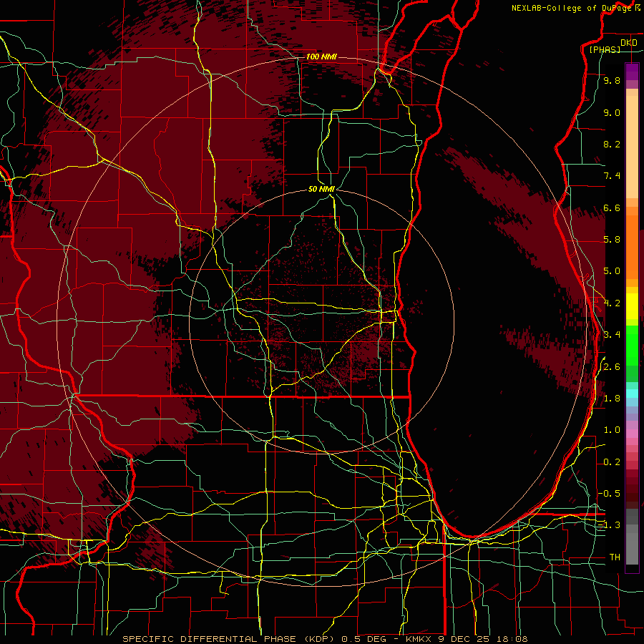Click the 9.0 scale value
This screenshot has width=644, height=644.
(612, 112)
